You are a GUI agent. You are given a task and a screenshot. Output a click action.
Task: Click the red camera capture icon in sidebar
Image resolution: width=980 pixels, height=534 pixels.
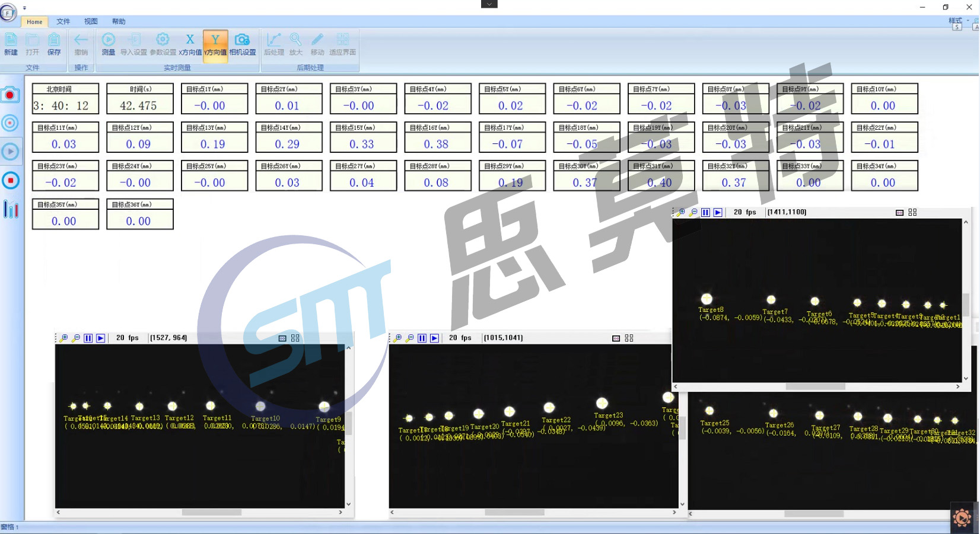(10, 95)
